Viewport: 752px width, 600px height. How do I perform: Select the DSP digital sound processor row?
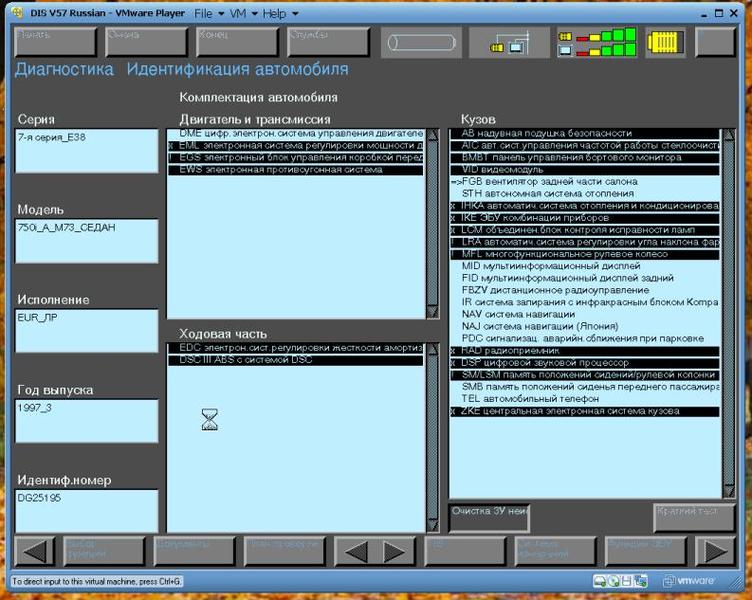click(x=585, y=363)
